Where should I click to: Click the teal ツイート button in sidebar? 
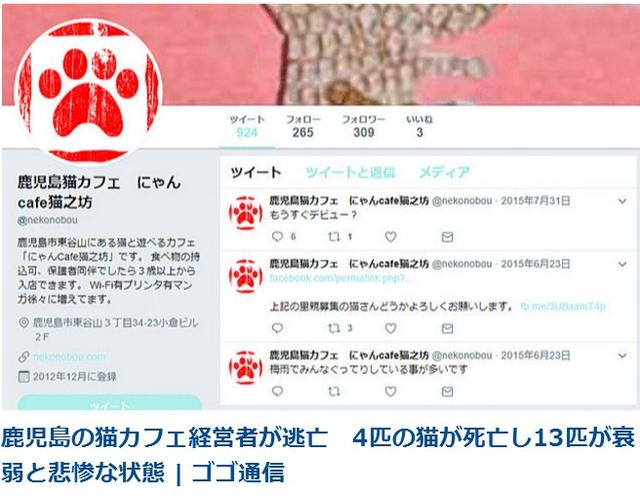click(109, 403)
